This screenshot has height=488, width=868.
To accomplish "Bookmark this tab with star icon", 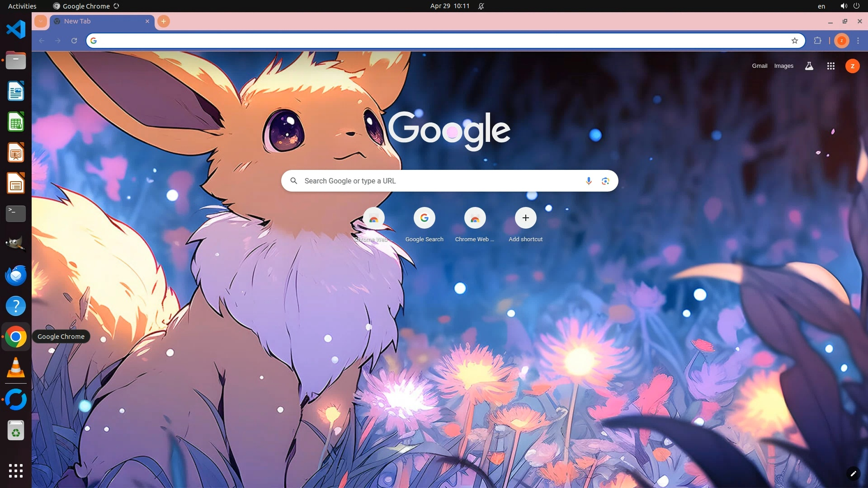I will pos(794,41).
